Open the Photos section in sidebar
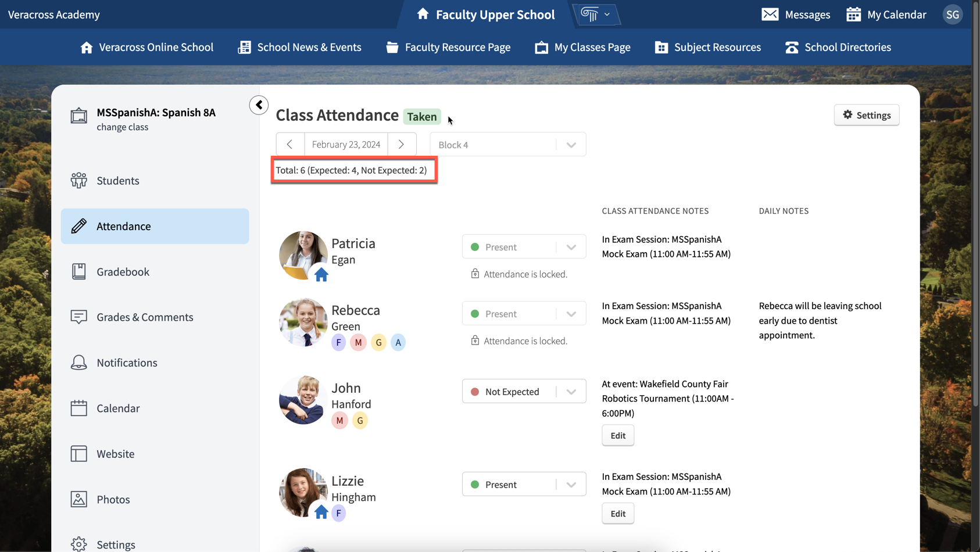The width and height of the screenshot is (980, 552). [113, 499]
